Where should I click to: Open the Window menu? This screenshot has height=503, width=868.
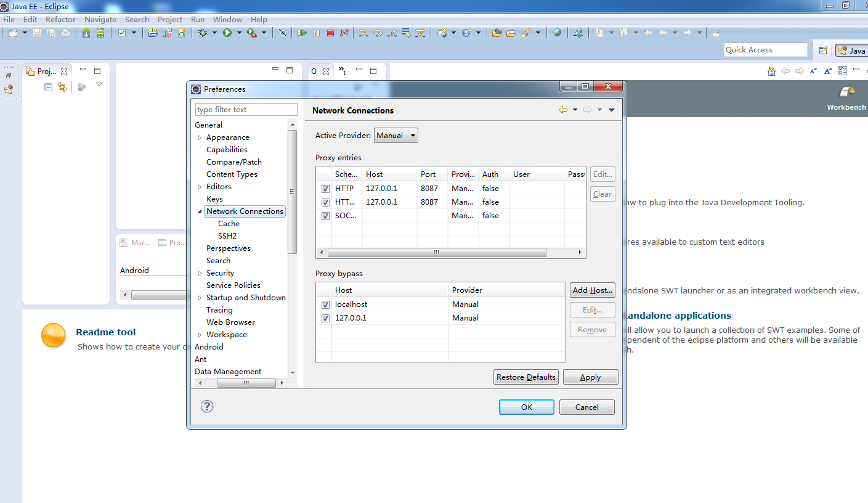[227, 19]
